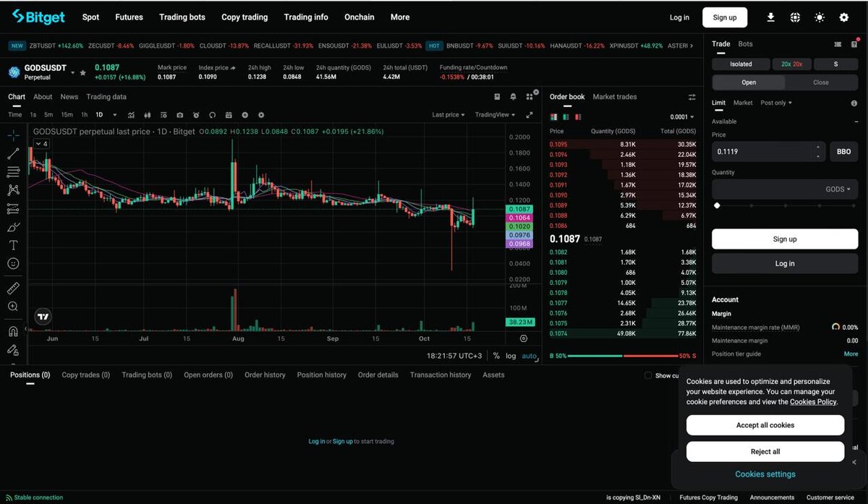The image size is (868, 504).
Task: Select the forecast position drawing tool
Action: click(13, 209)
